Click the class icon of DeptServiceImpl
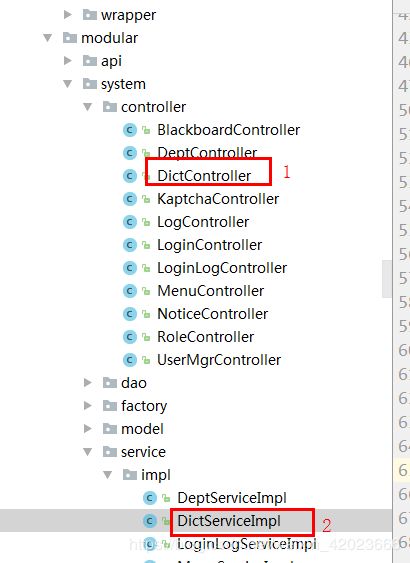 [x=150, y=498]
